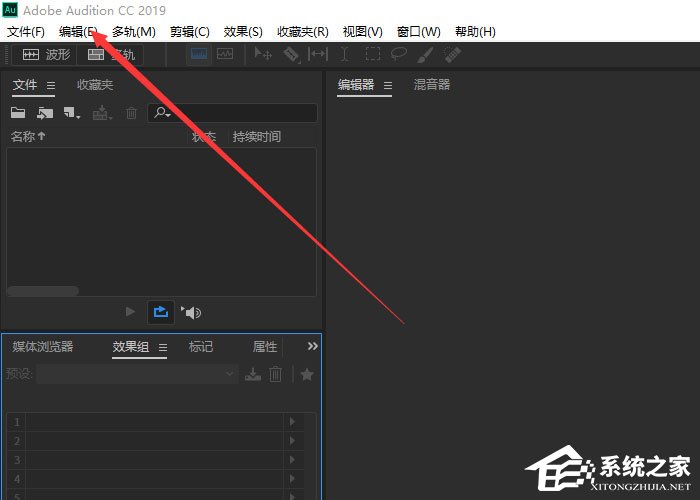
Task: Switch to the 编辑器 panel tab
Action: [x=355, y=85]
